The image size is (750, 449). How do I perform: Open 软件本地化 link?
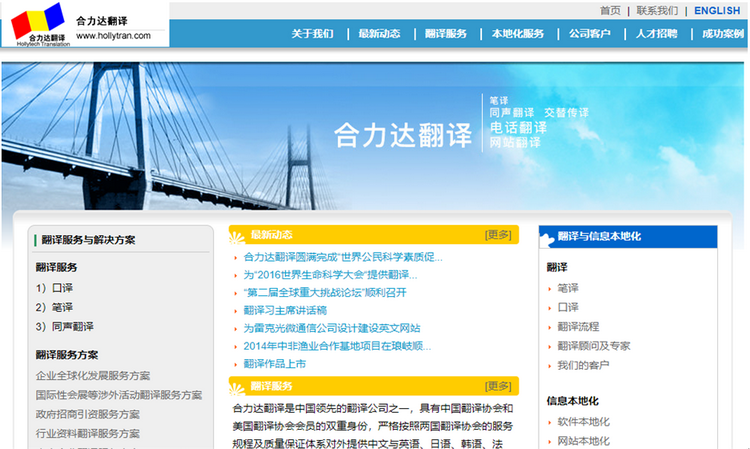click(583, 422)
